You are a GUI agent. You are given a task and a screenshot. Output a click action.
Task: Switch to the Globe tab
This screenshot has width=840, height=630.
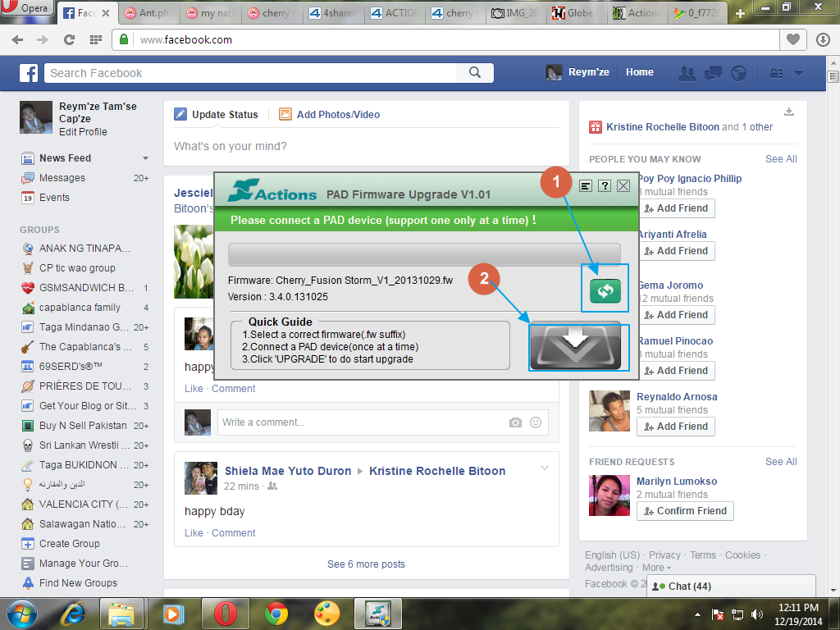pos(575,13)
